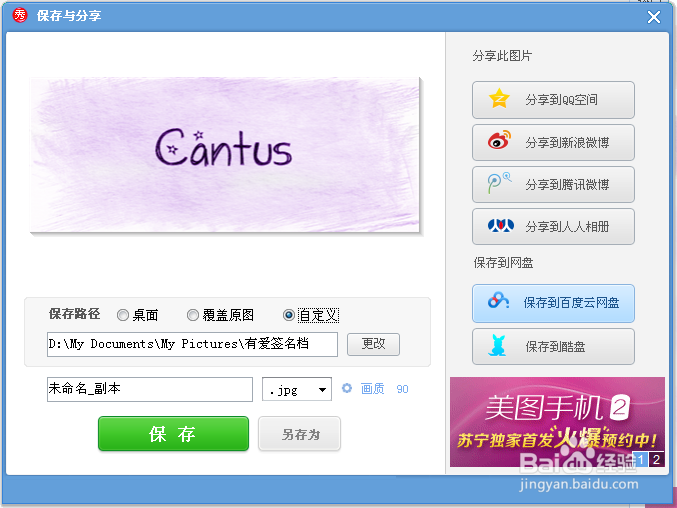
Task: Click 保存到酷盘 button text
Action: (x=555, y=347)
